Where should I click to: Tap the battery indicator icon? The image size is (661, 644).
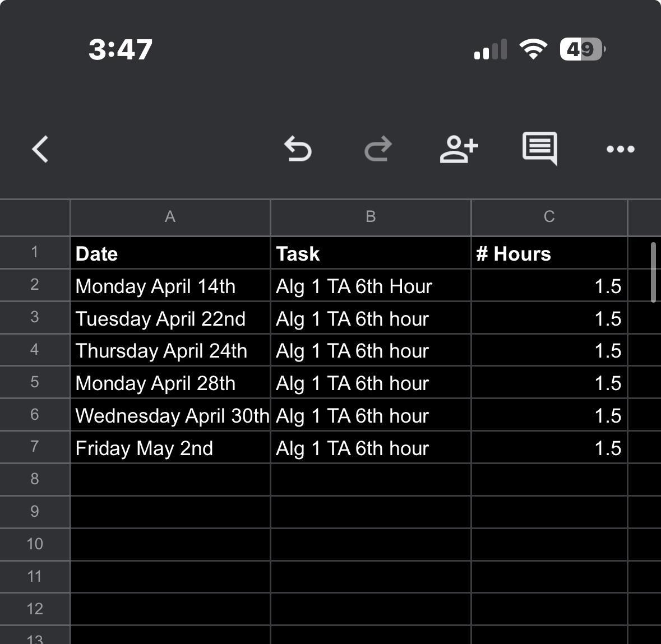582,49
